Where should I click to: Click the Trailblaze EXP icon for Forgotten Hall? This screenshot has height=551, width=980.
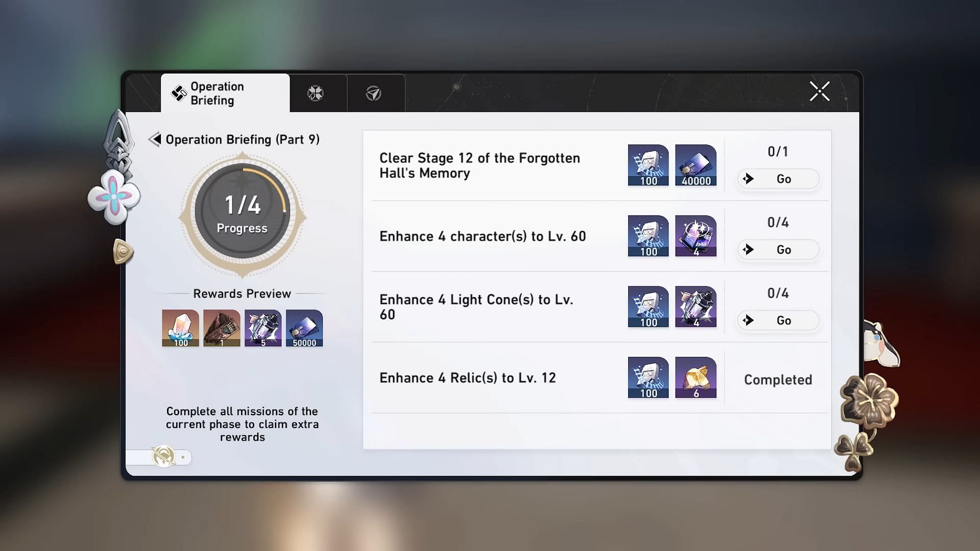pos(648,165)
